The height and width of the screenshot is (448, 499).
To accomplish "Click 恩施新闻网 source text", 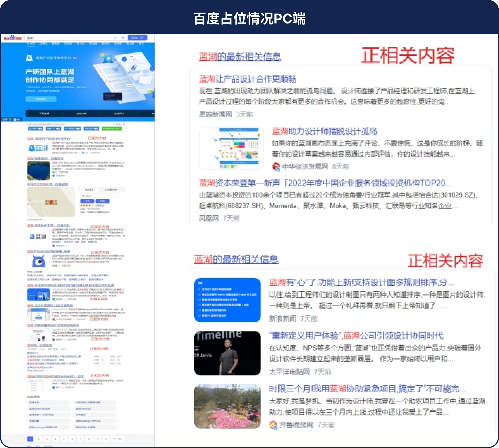I will (215, 114).
